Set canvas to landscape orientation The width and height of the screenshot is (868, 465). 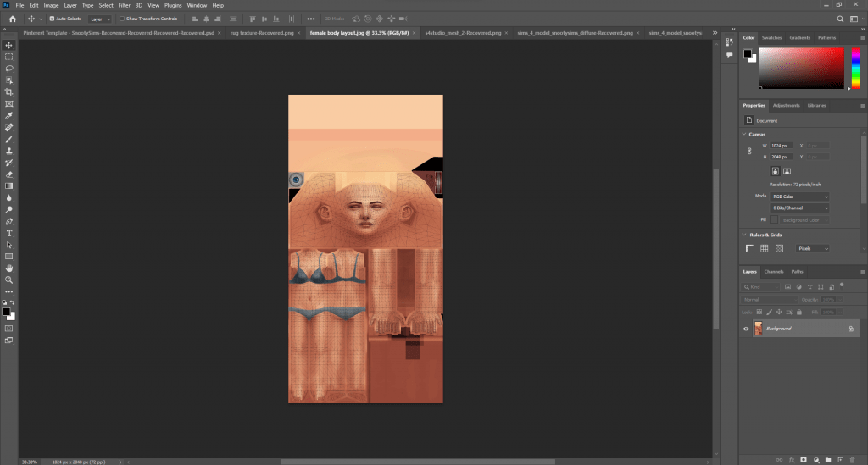(787, 171)
